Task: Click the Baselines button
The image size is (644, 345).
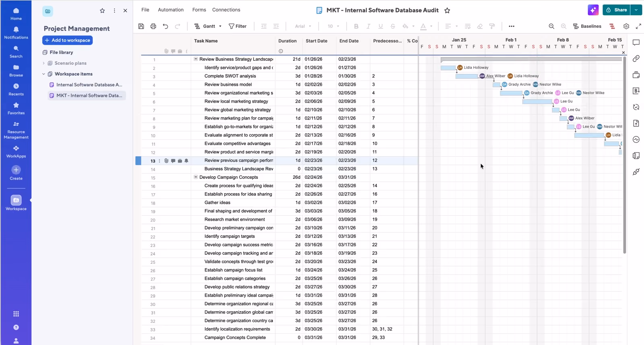Action: tap(587, 26)
